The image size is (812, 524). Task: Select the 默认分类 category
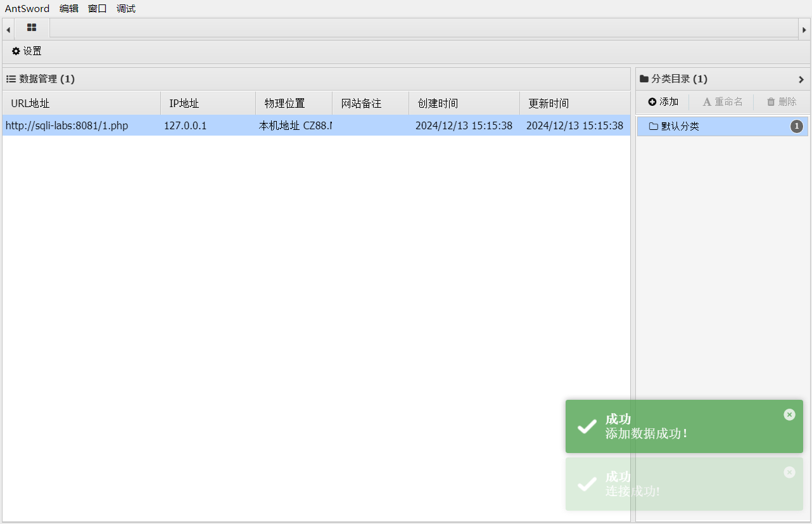tap(723, 126)
